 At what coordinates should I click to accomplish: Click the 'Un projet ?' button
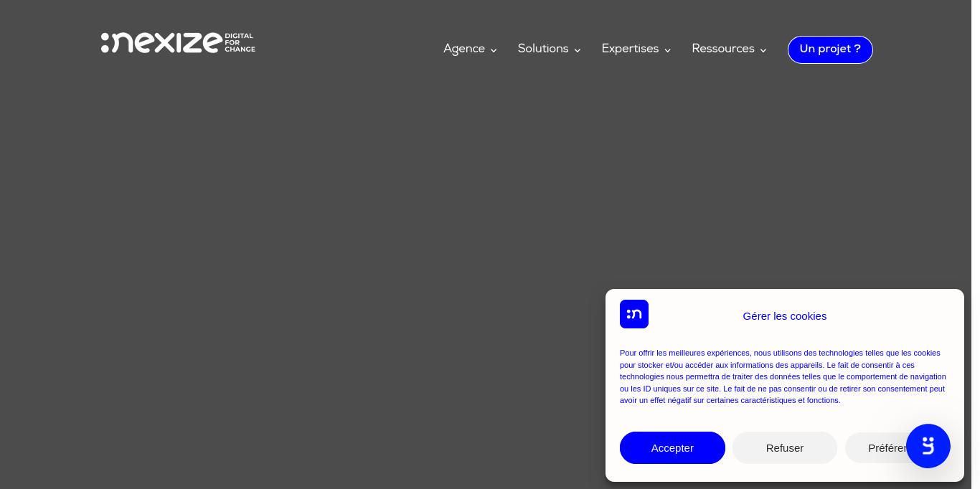point(830,49)
